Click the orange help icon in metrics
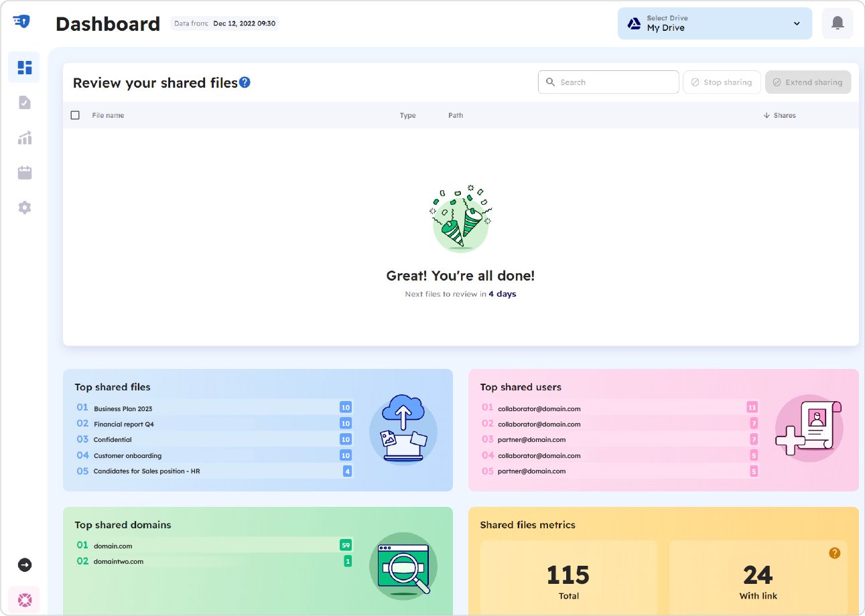Viewport: 865px width, 616px height. click(x=834, y=553)
